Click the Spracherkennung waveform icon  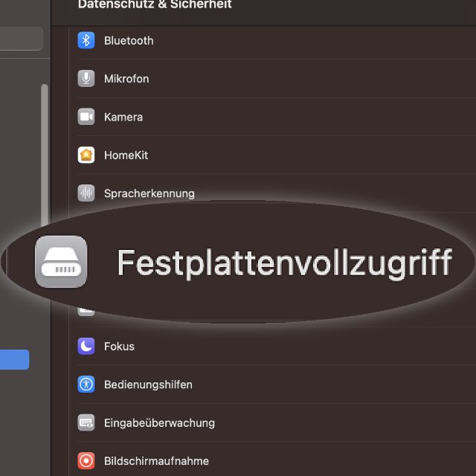point(86,193)
